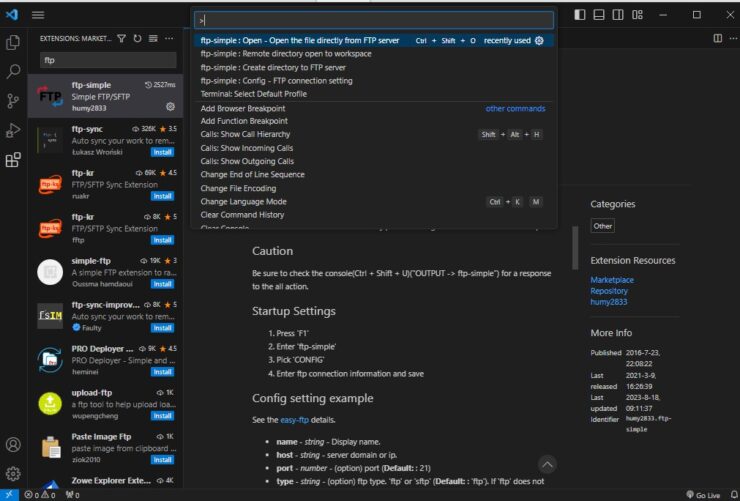
Task: Open the remote window status bar icon
Action: pyautogui.click(x=9, y=495)
